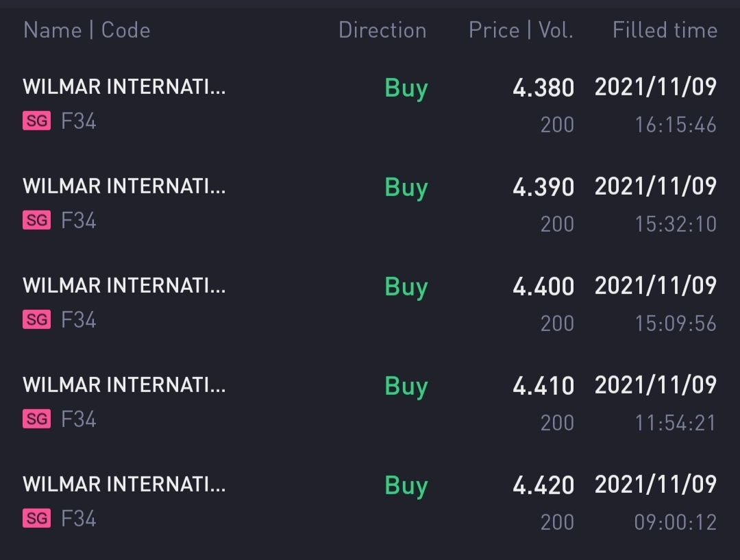Screen dimensions: 740x560
Task: Click the filled time 09:00:12
Action: coord(675,522)
